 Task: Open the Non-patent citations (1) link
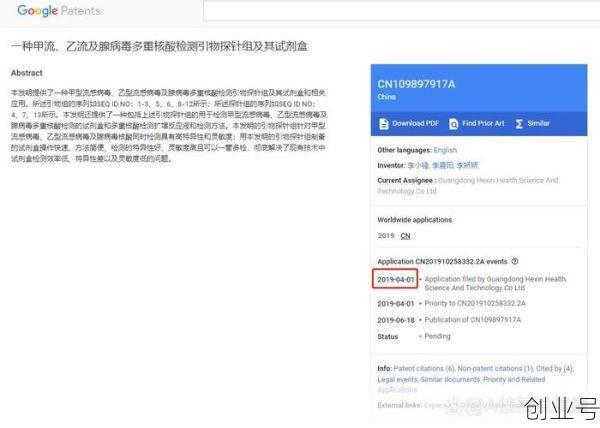pyautogui.click(x=495, y=368)
